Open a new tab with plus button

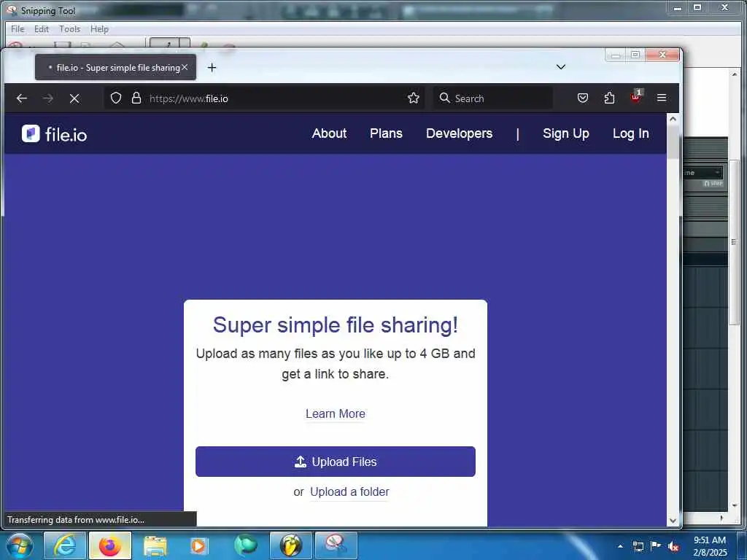212,68
